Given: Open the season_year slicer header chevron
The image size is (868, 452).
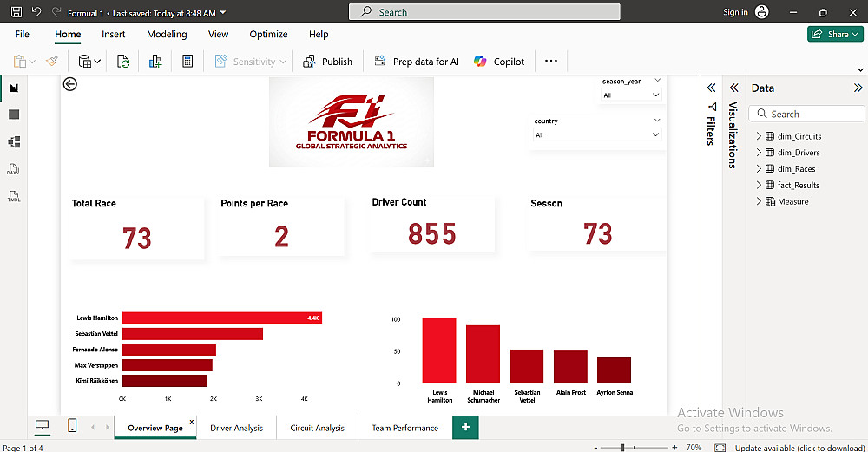Looking at the screenshot, I should (x=657, y=81).
